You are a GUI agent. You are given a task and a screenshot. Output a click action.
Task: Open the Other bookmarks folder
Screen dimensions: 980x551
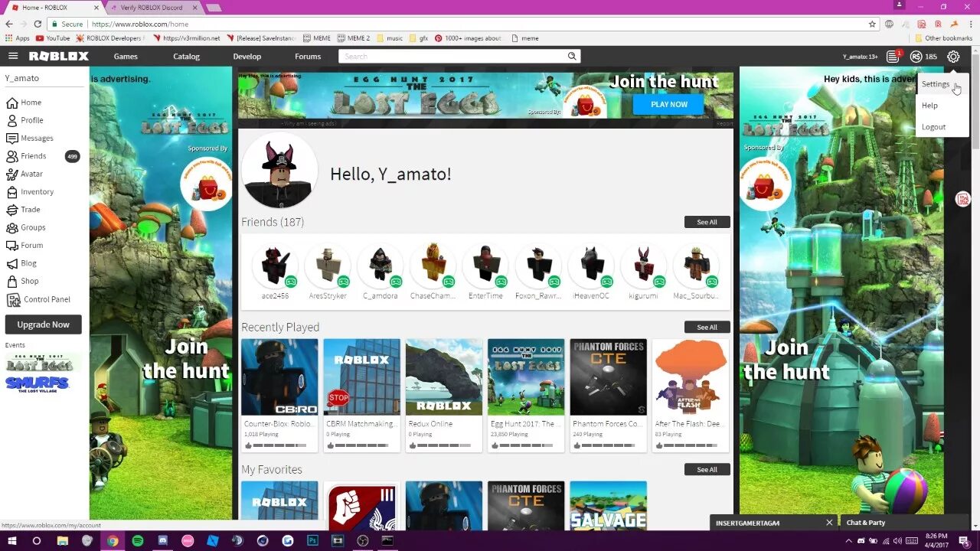[x=943, y=38]
